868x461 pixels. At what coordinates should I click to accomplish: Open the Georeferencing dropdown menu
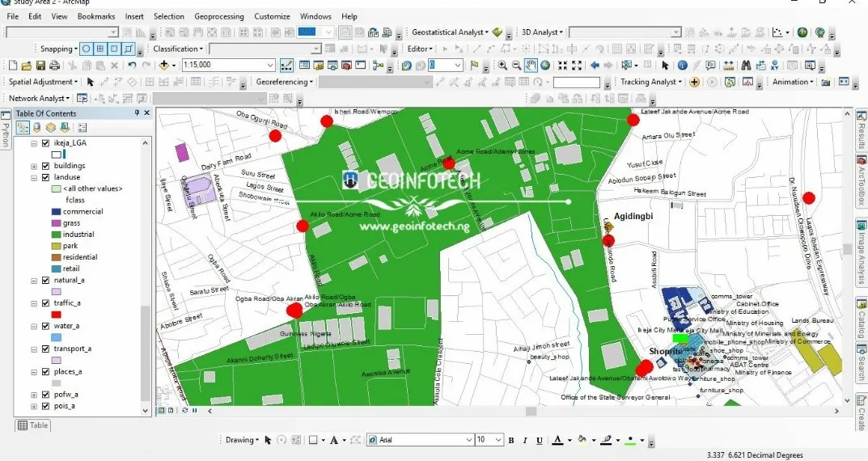284,82
